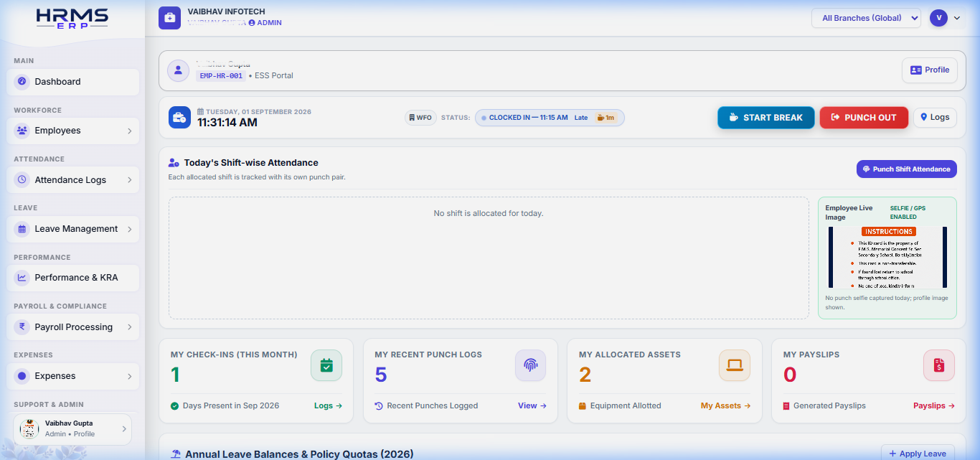This screenshot has width=980, height=460.
Task: Go to Attendance Logs menu item
Action: (73, 179)
